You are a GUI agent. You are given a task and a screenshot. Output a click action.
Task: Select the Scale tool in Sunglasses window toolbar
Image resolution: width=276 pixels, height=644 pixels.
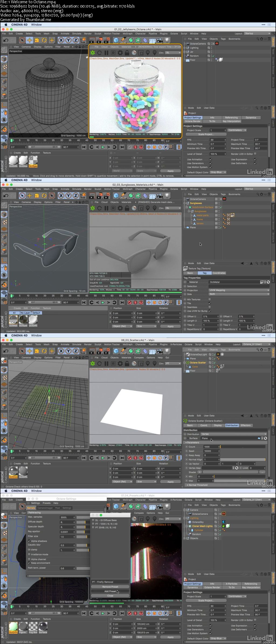coord(37,196)
